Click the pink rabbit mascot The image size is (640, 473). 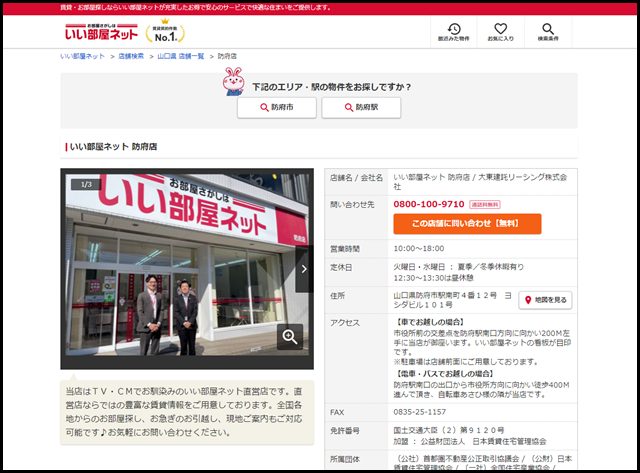233,81
